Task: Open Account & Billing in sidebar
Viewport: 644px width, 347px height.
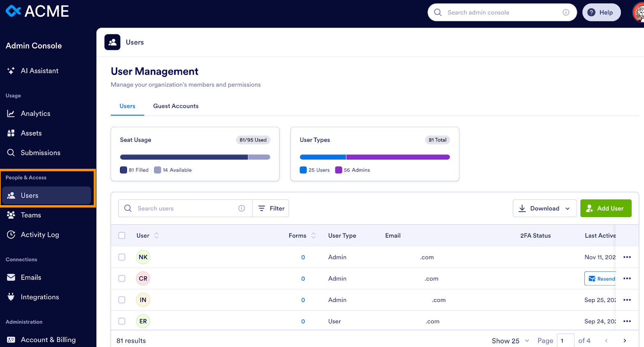Action: (48, 340)
